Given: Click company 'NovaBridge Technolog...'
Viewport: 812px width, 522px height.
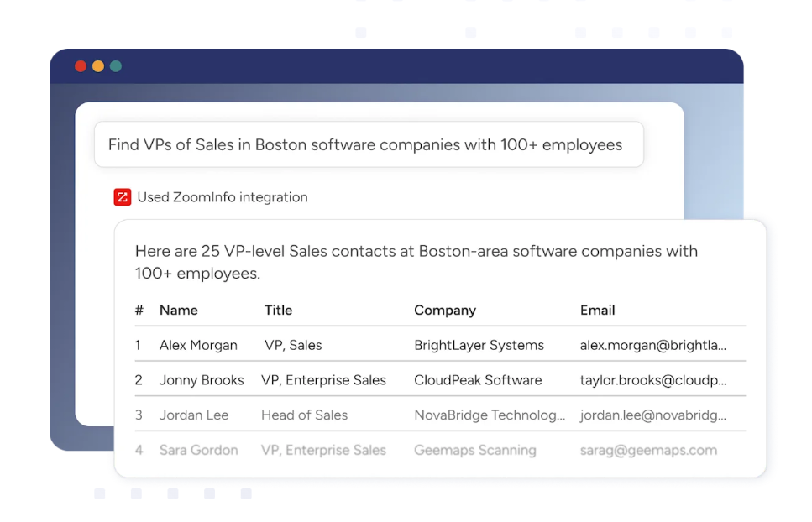Looking at the screenshot, I should [490, 415].
